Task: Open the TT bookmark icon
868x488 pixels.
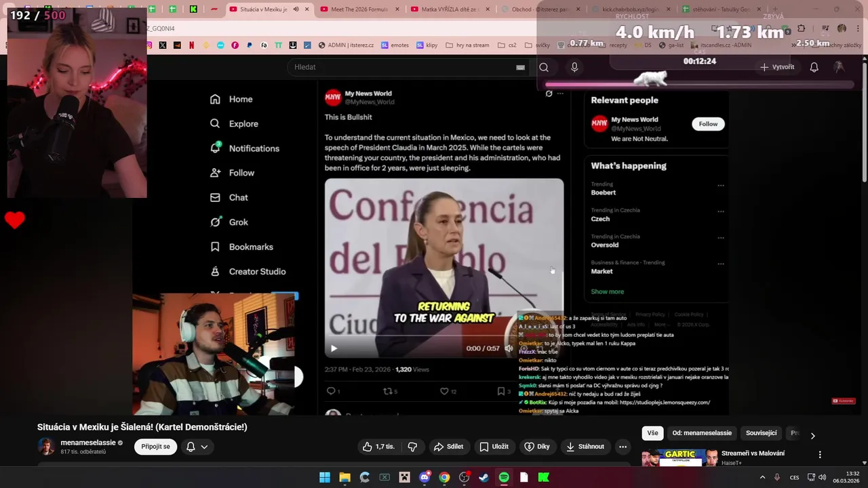Action: pyautogui.click(x=279, y=45)
